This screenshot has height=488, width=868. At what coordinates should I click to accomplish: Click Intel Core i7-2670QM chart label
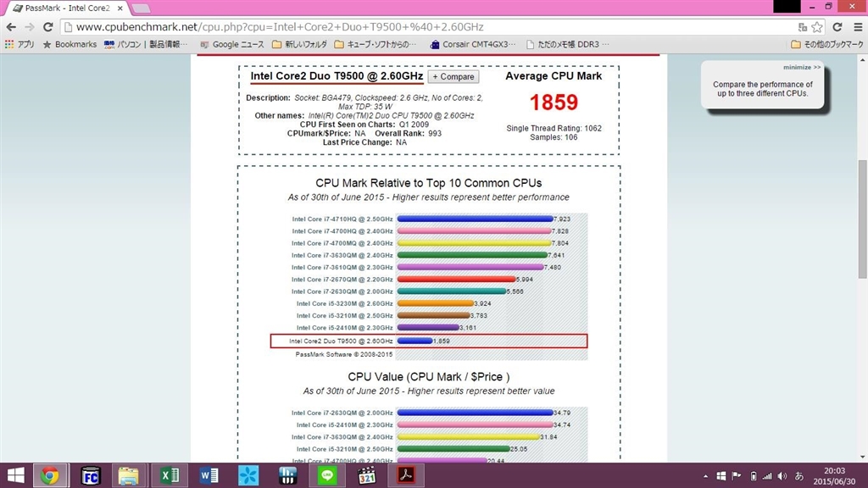[342, 280]
